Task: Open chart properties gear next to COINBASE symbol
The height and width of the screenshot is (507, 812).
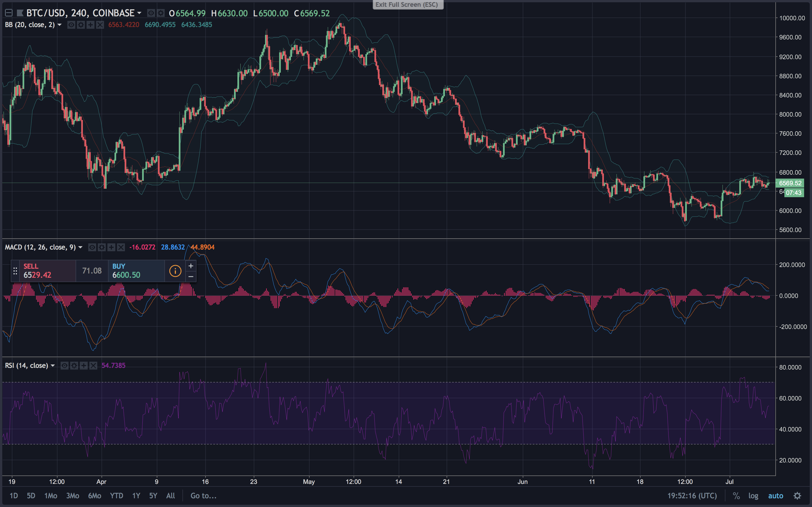Action: pos(160,13)
